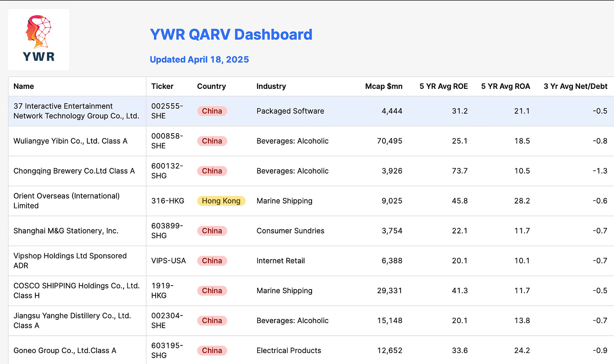Click ROE value 41.3

pos(460,291)
